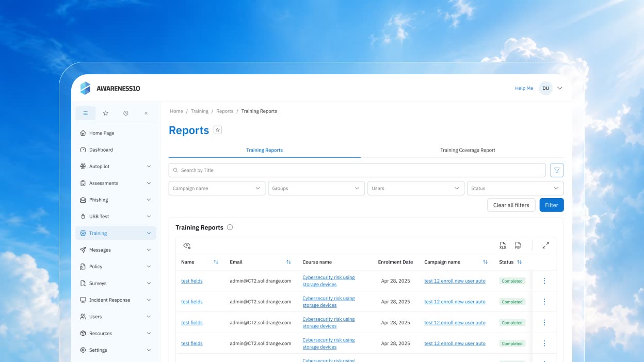Click the Search by Title field
The width and height of the screenshot is (644, 362).
coord(357,170)
